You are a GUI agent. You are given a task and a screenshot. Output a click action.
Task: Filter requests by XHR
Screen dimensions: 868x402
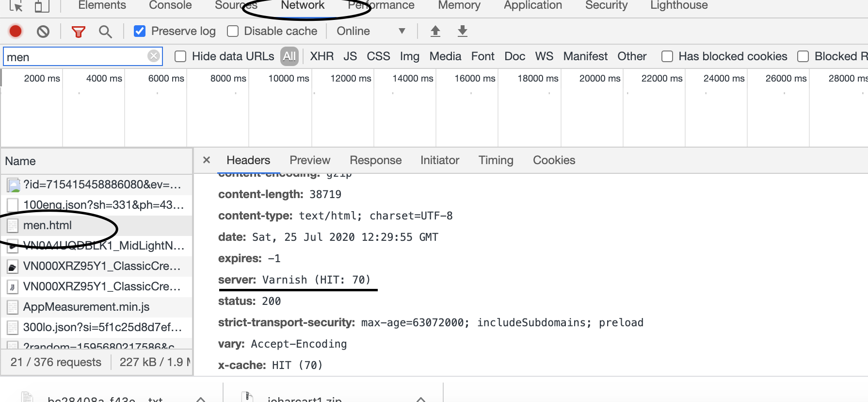(322, 56)
